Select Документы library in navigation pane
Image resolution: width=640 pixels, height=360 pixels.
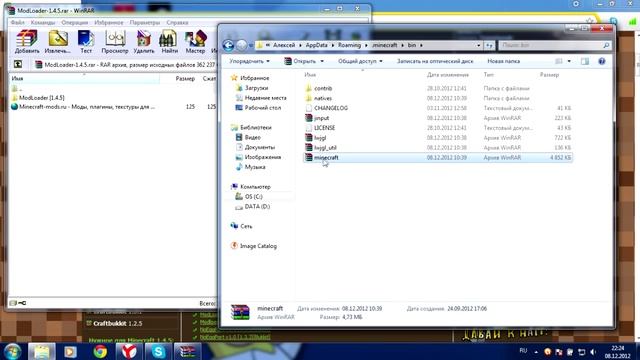point(256,147)
